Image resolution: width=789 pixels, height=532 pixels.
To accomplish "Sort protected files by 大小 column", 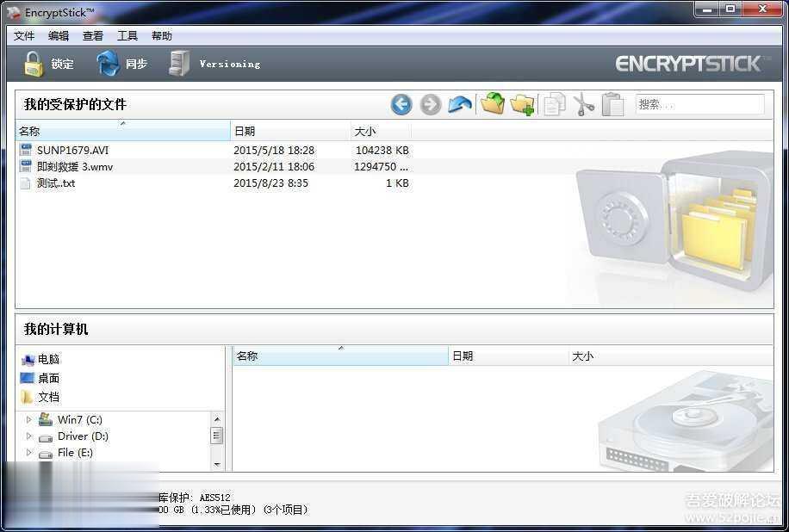I will click(x=381, y=131).
